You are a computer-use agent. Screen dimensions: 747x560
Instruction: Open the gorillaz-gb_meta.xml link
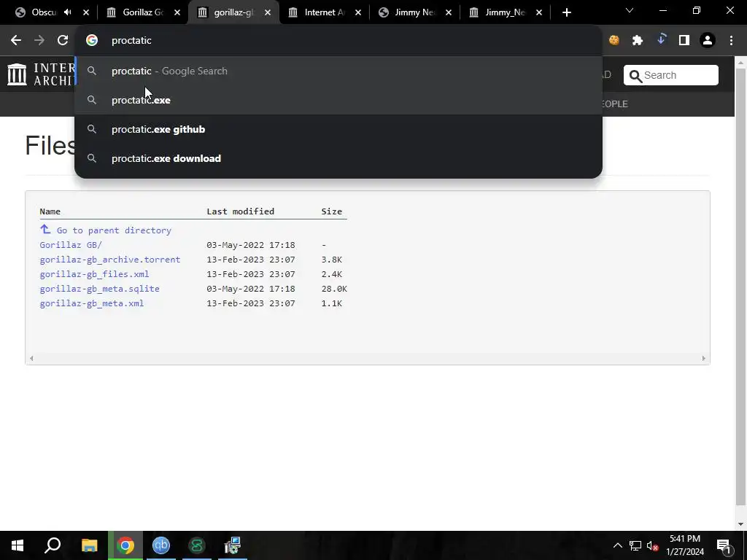click(x=91, y=303)
